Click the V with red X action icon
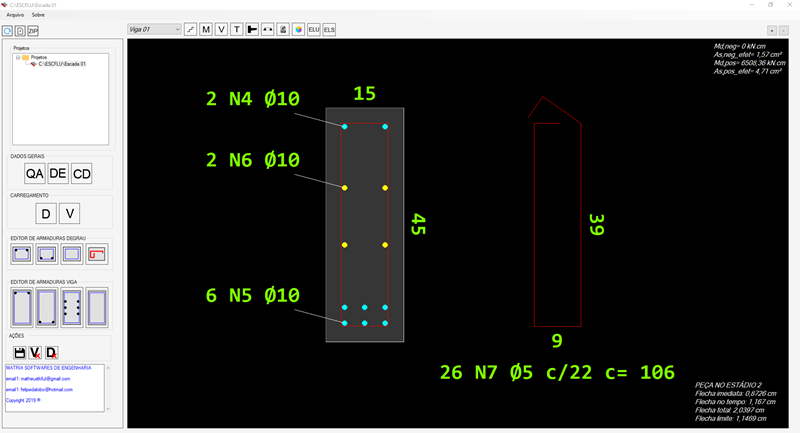The width and height of the screenshot is (800, 433). click(35, 352)
